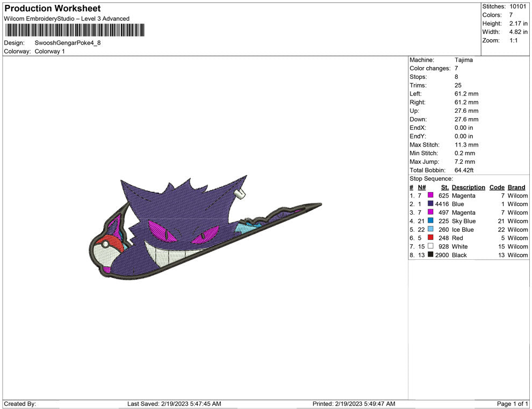
Task: Click the 'Sky Blue' description text
Action: [464, 221]
